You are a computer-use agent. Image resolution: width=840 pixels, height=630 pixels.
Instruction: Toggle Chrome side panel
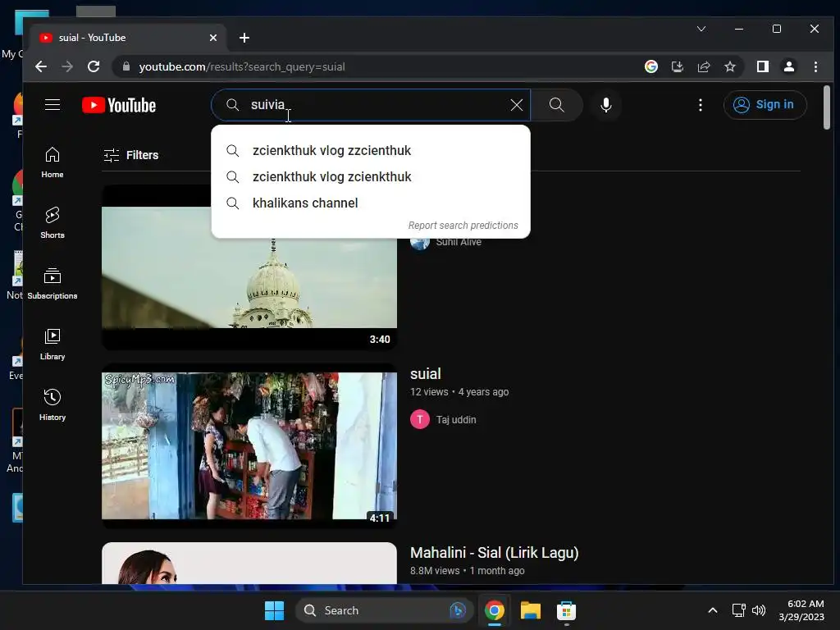763,66
